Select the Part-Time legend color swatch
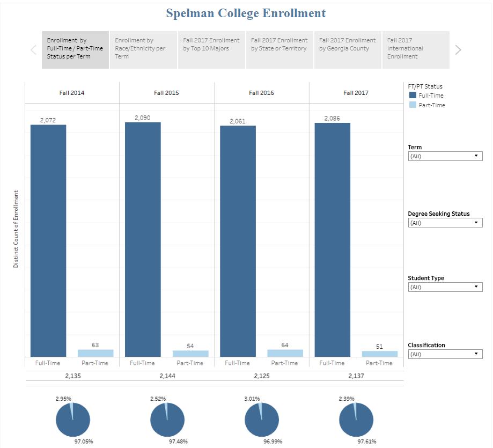Image resolution: width=493 pixels, height=448 pixels. [413, 105]
